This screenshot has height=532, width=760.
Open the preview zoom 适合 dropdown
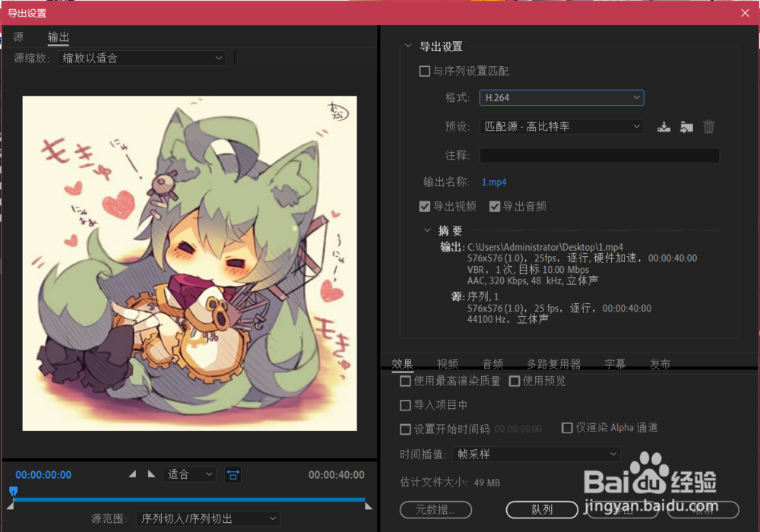189,474
